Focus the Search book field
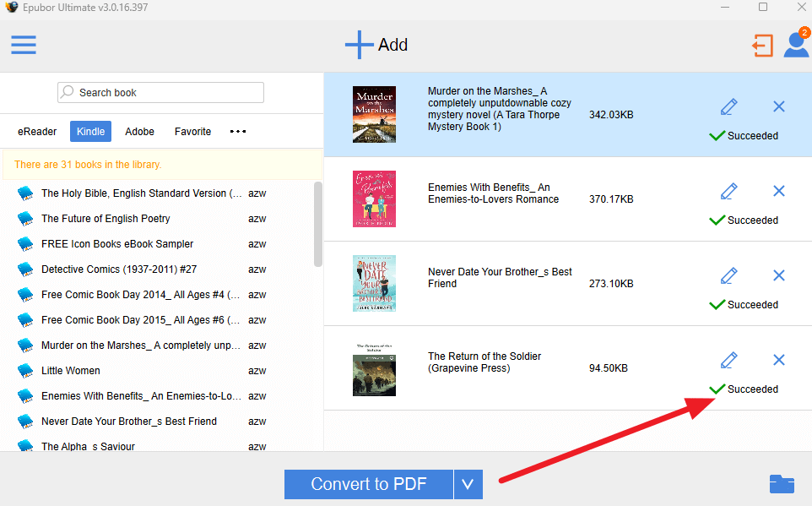 pos(160,93)
